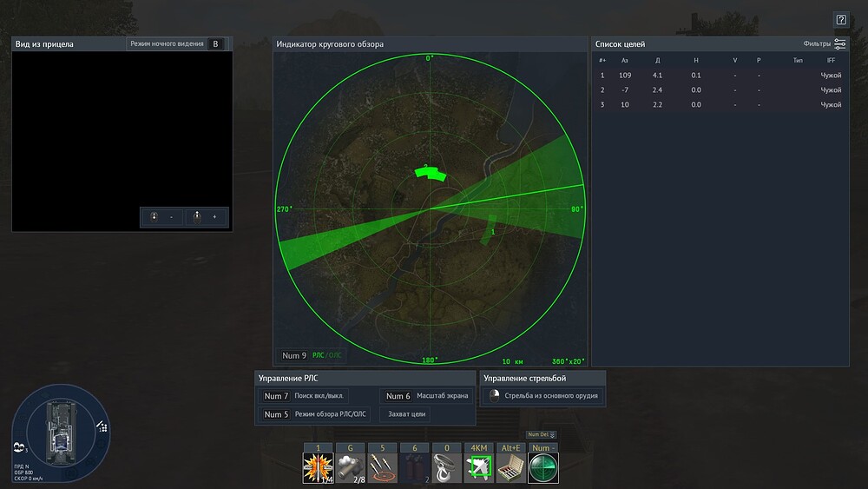Click distance value 4.1 in target list
868x489 pixels.
pyautogui.click(x=657, y=76)
